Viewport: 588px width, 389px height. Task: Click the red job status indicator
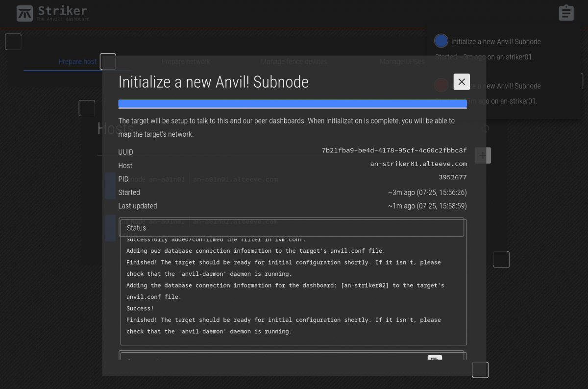[441, 85]
